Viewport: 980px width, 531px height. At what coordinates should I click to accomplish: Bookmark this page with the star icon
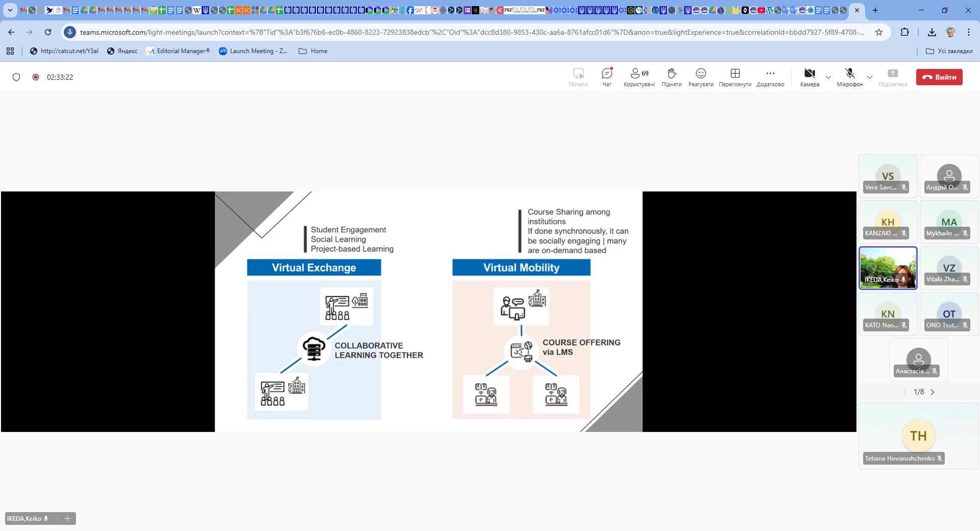tap(878, 32)
